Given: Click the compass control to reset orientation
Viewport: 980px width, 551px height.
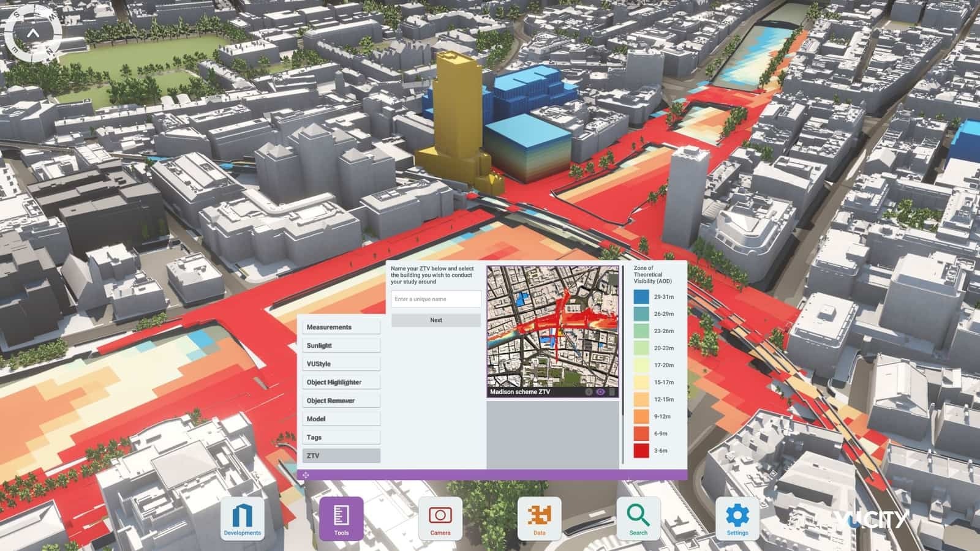Looking at the screenshot, I should pos(31,32).
